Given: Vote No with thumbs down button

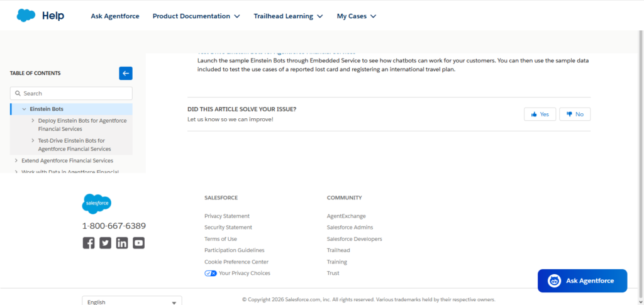Looking at the screenshot, I should point(575,114).
